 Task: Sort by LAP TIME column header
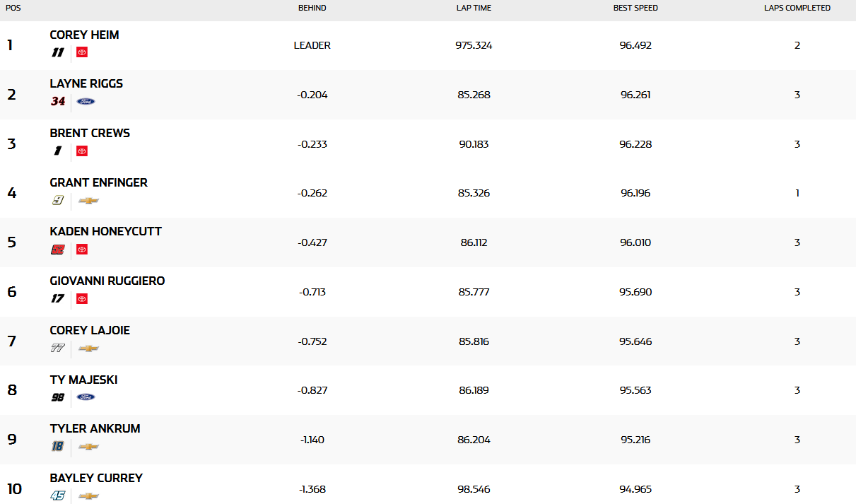[x=474, y=8]
